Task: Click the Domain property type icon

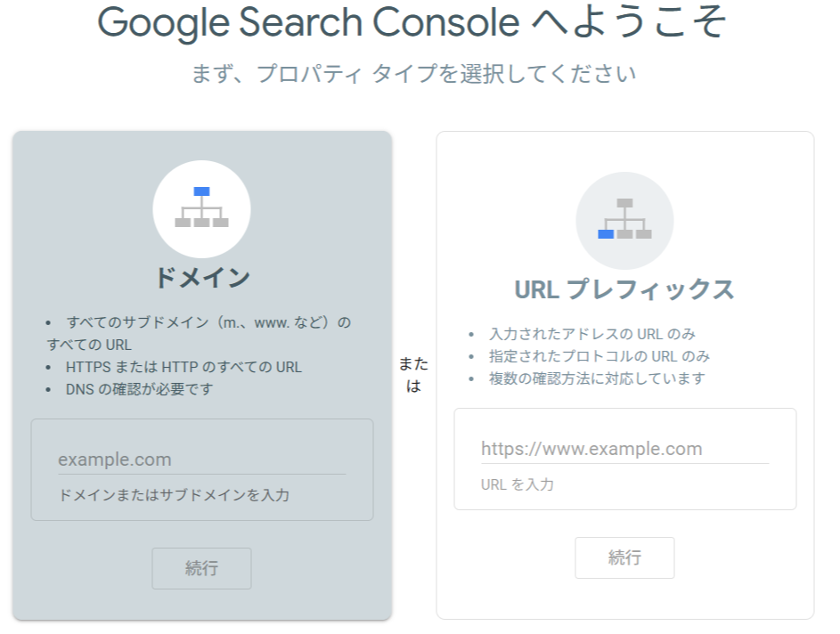Action: (201, 209)
